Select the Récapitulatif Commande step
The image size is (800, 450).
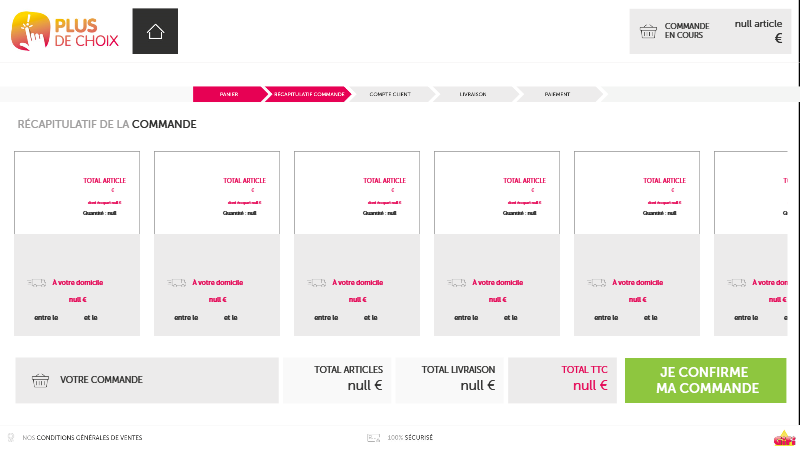309,94
